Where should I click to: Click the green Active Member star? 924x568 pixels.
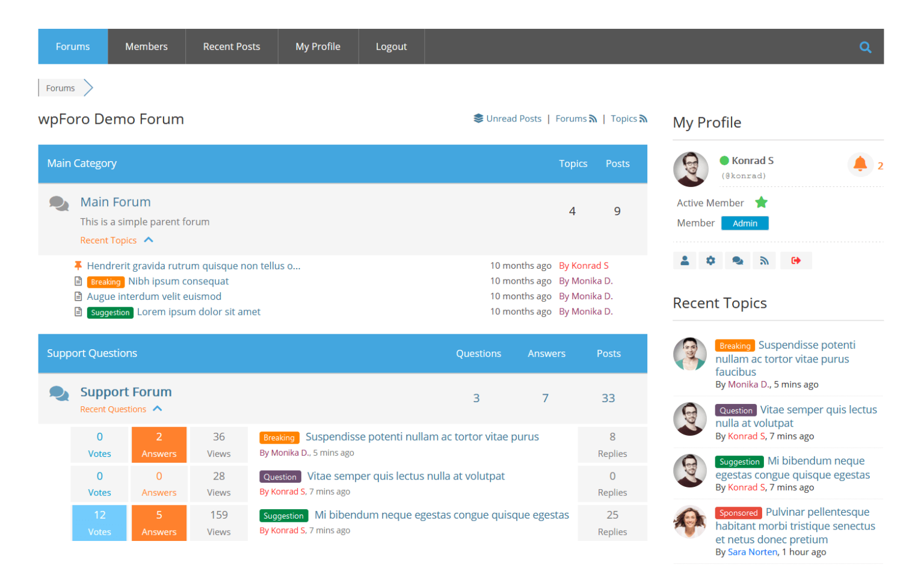pos(761,203)
